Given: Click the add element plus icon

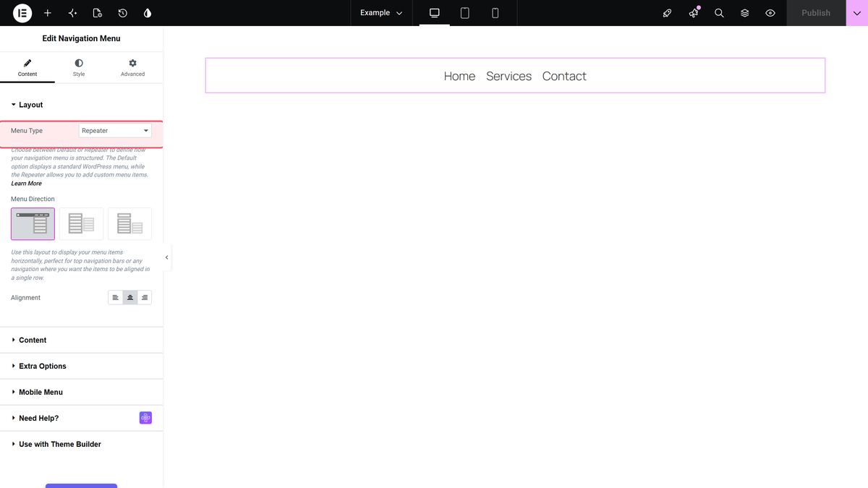Looking at the screenshot, I should click(x=48, y=13).
